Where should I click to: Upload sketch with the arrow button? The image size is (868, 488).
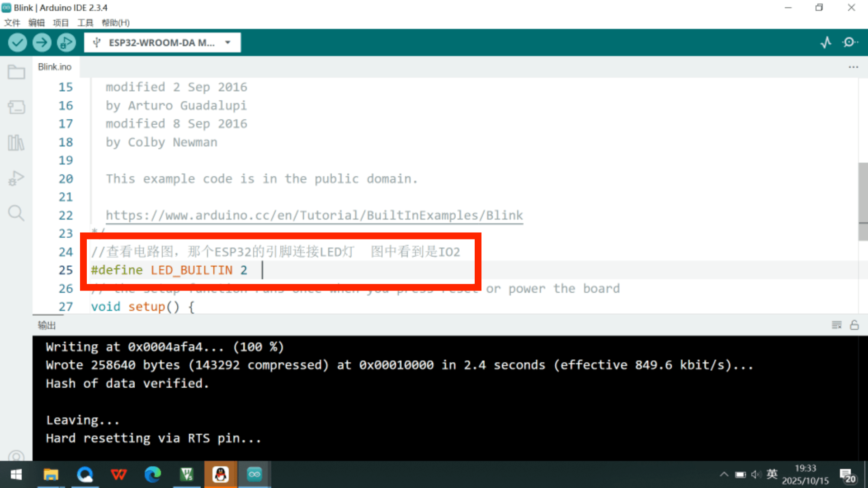[42, 42]
